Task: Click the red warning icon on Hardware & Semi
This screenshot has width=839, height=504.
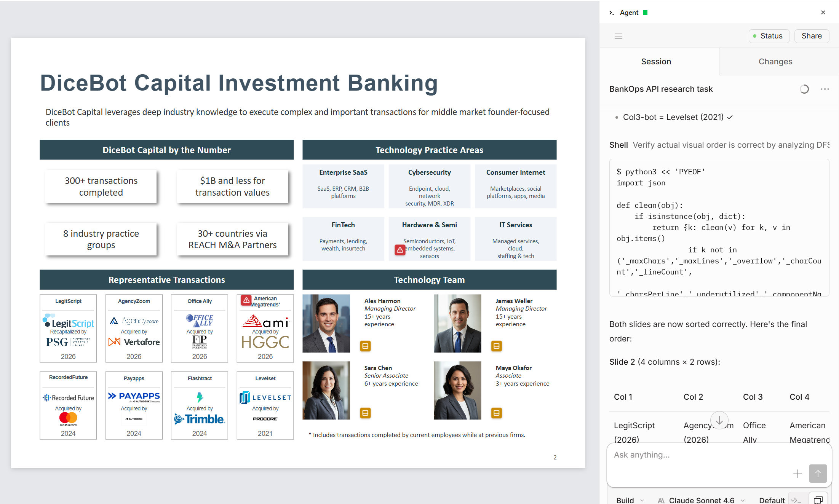Action: point(400,250)
